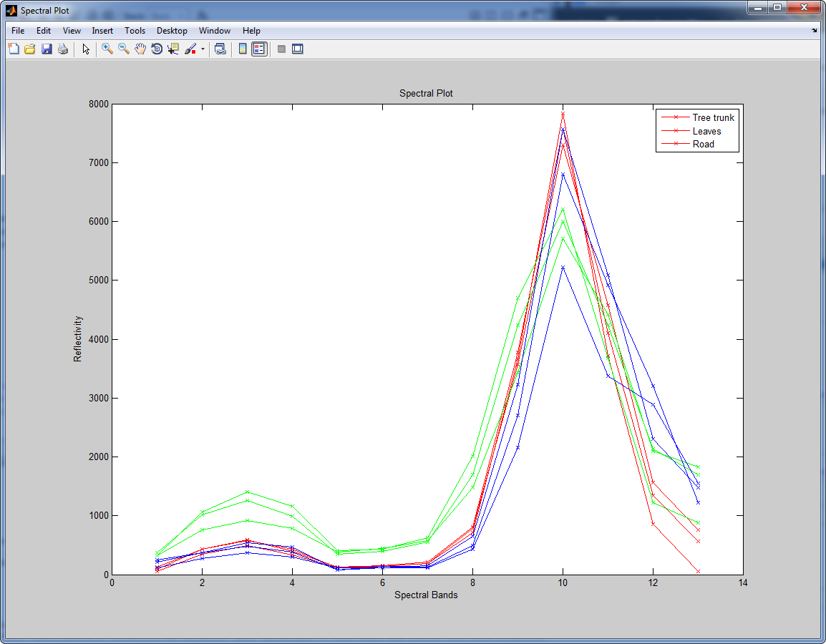Click the Show Plot Tools button
Viewport: 826px width, 644px height.
coord(298,49)
